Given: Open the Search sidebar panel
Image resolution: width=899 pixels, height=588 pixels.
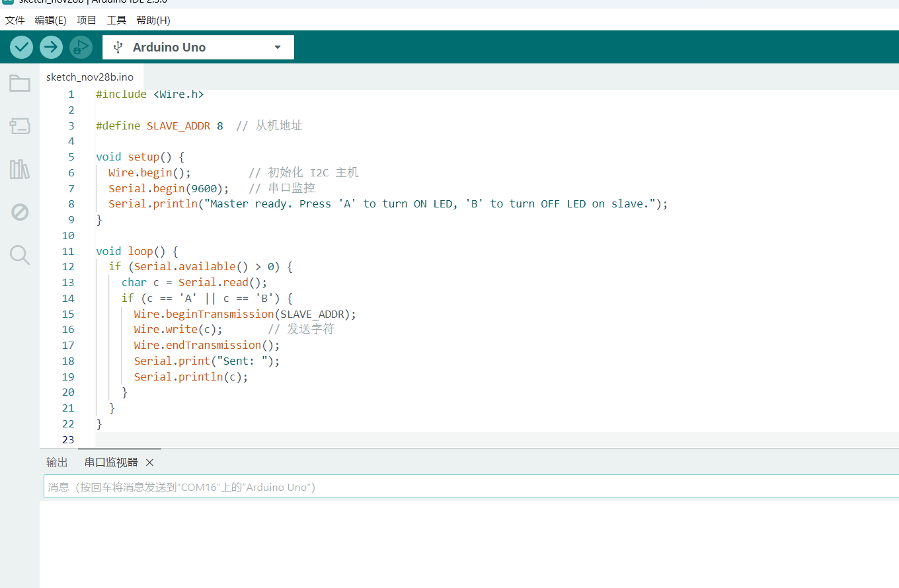Looking at the screenshot, I should click(20, 255).
